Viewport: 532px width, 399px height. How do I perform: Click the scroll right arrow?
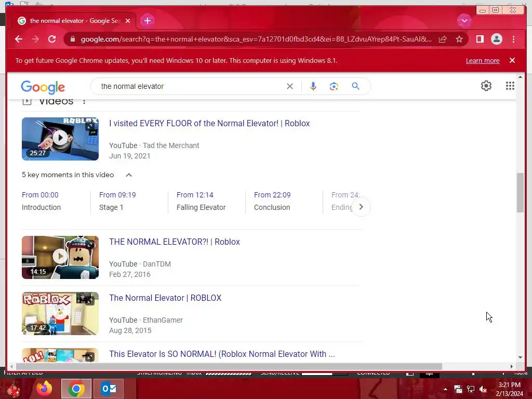(x=511, y=366)
